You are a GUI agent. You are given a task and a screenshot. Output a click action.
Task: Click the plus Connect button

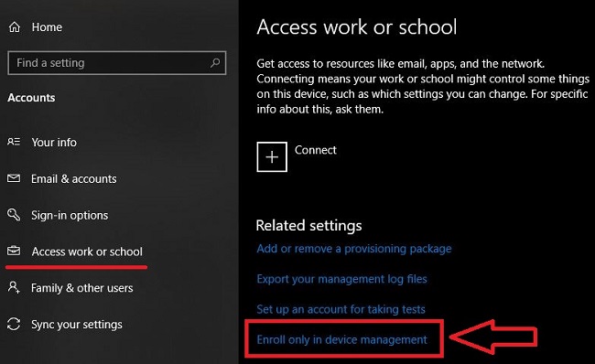(x=272, y=157)
